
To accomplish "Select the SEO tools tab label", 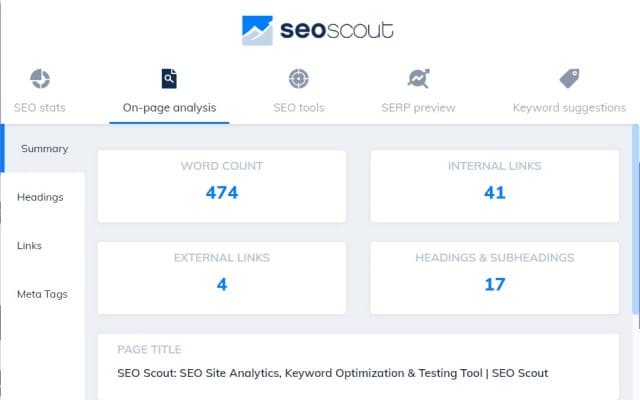I will pos(299,108).
